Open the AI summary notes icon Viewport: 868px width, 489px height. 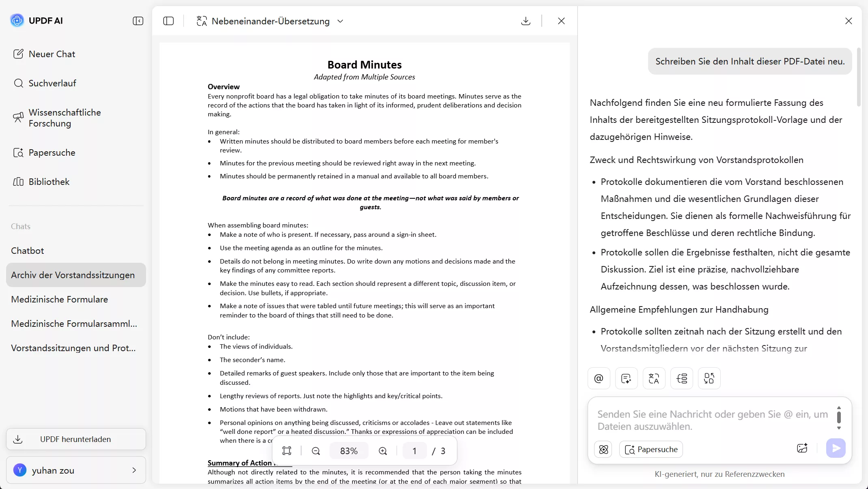point(626,378)
